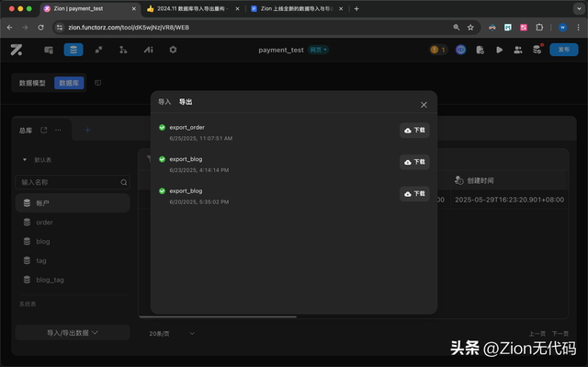Open the tab search dropdown arrow
This screenshot has height=367, width=588.
579,8
